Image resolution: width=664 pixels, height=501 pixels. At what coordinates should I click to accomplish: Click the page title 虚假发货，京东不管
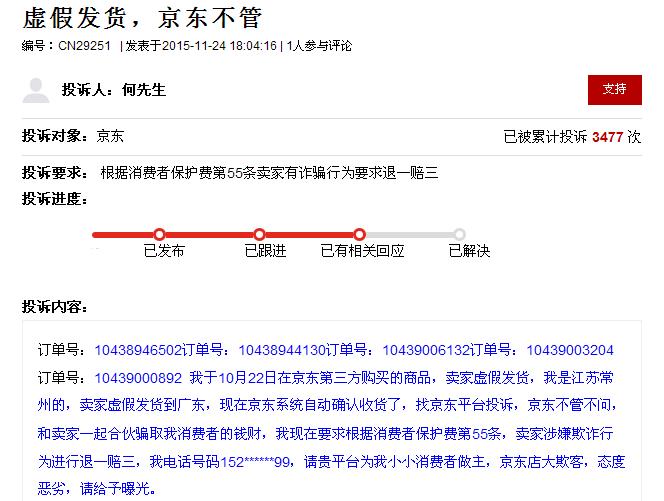coord(142,18)
